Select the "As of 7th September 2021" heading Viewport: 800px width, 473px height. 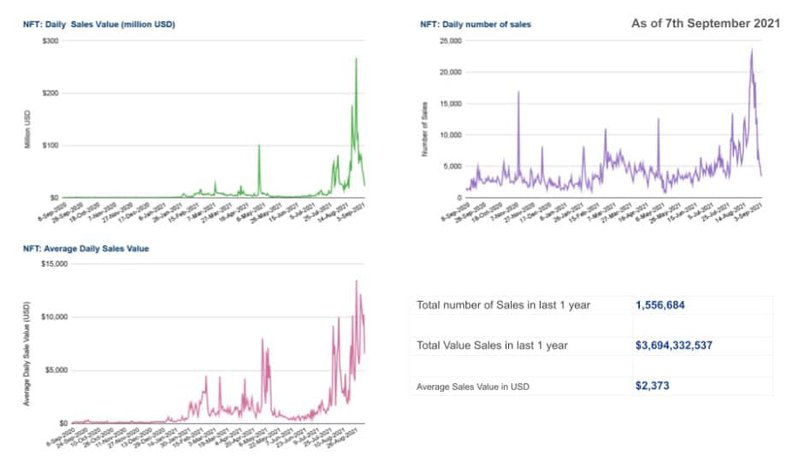[x=706, y=23]
